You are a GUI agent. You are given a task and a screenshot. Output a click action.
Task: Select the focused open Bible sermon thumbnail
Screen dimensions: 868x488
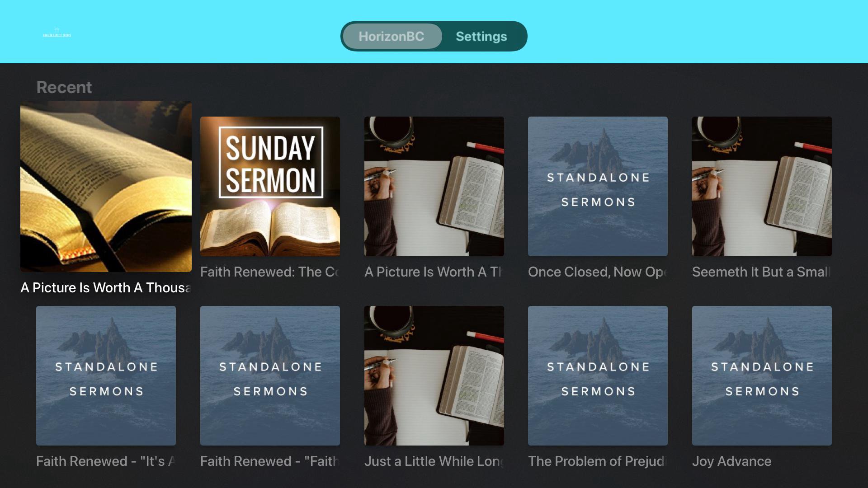point(106,186)
